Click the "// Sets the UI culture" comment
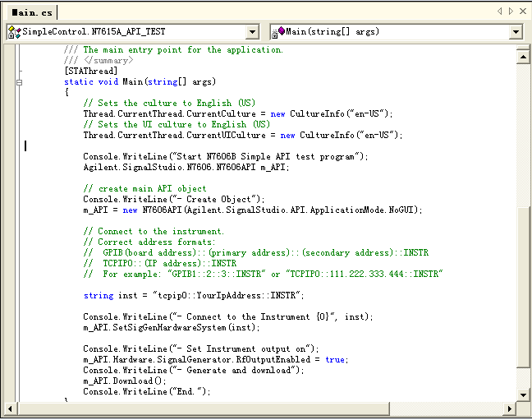The width and height of the screenshot is (532, 420). 177,124
